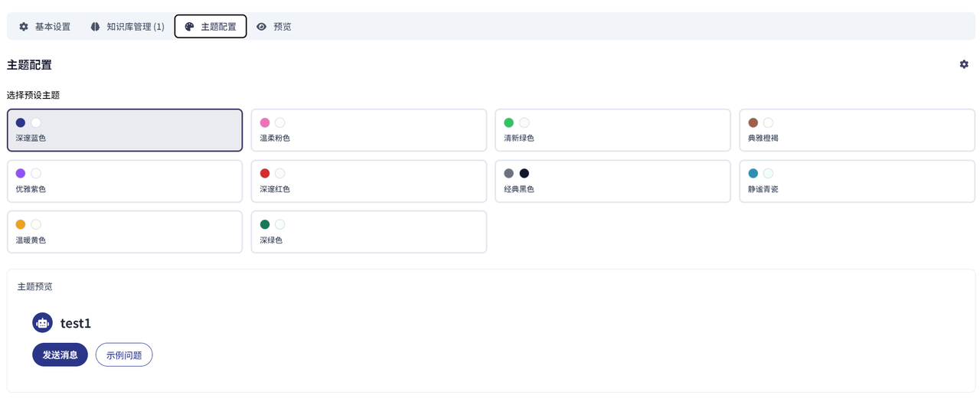This screenshot has height=405, width=980.
Task: Click the green dot of 清新绿色 theme
Action: 508,122
